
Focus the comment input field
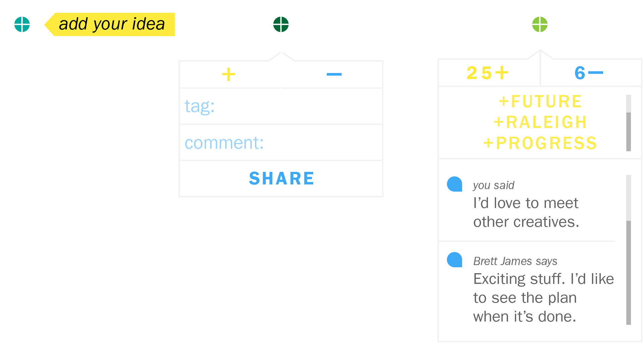[281, 143]
